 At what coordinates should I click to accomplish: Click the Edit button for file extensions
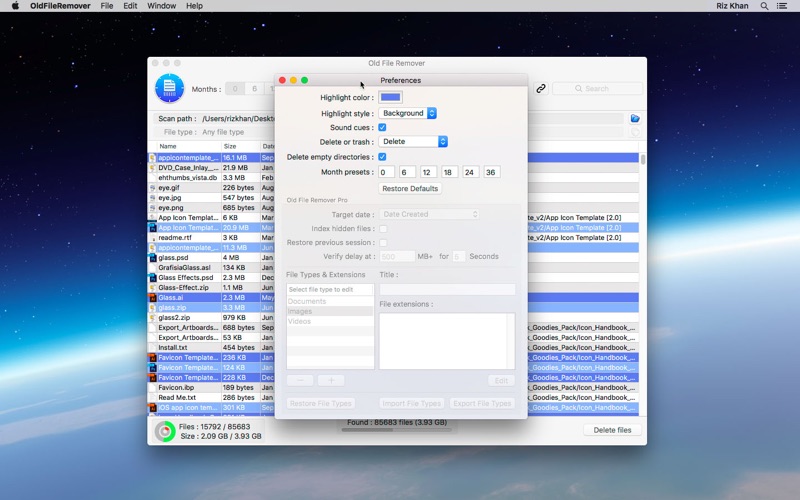pyautogui.click(x=501, y=381)
